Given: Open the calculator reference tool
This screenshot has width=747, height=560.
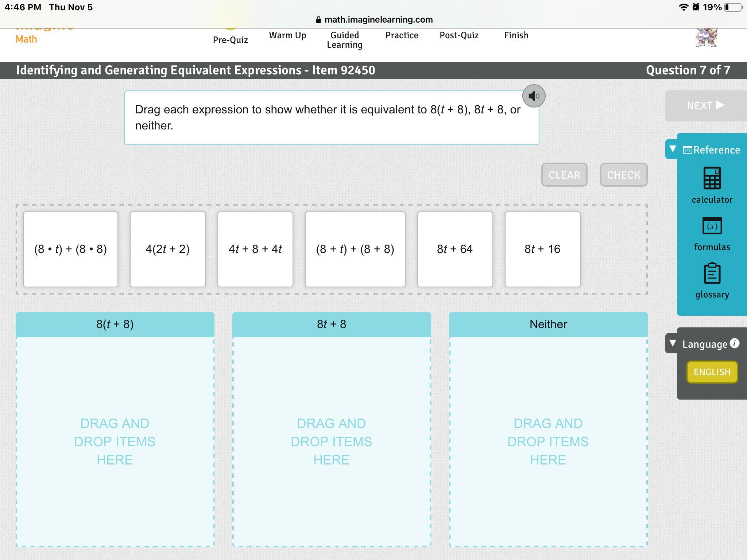Looking at the screenshot, I should coord(712,178).
